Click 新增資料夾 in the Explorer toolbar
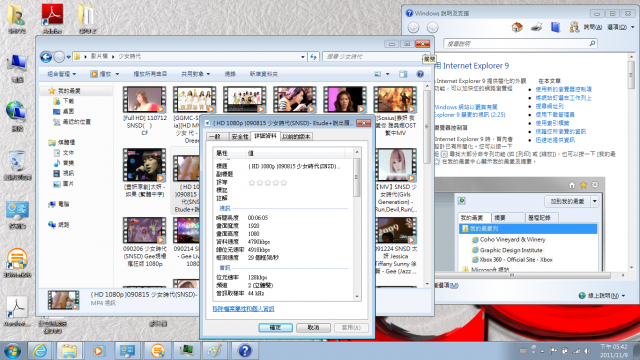The width and height of the screenshot is (640, 360). pos(264,74)
